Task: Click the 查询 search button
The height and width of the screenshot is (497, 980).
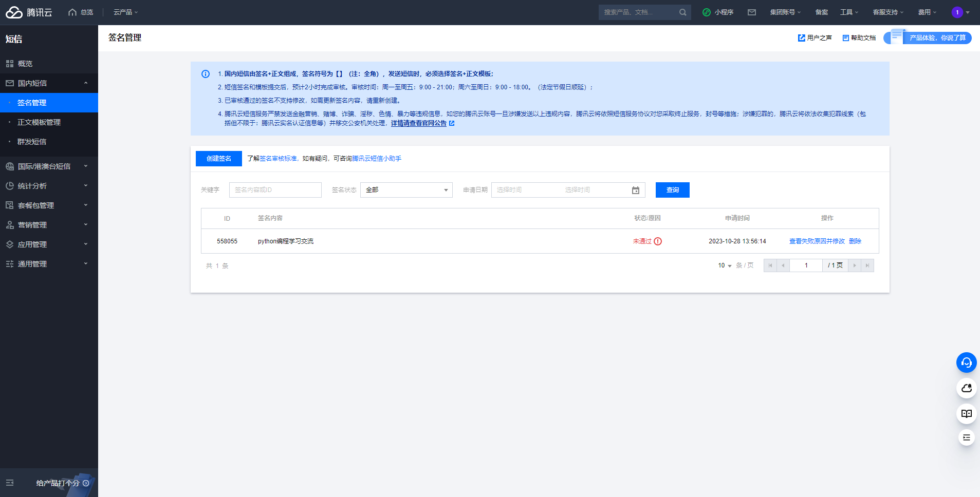Action: [673, 190]
